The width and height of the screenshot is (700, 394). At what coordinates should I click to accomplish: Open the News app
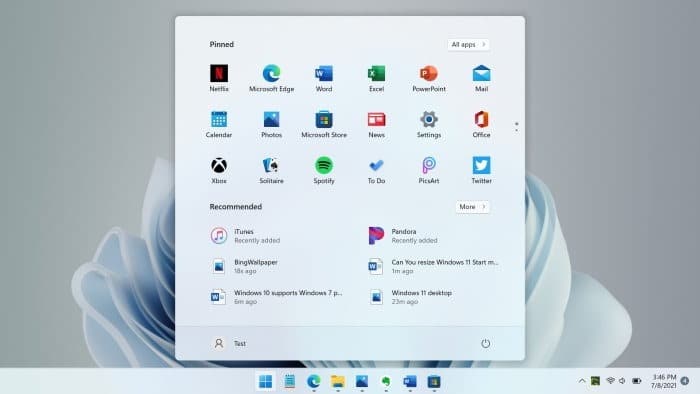coord(376,124)
